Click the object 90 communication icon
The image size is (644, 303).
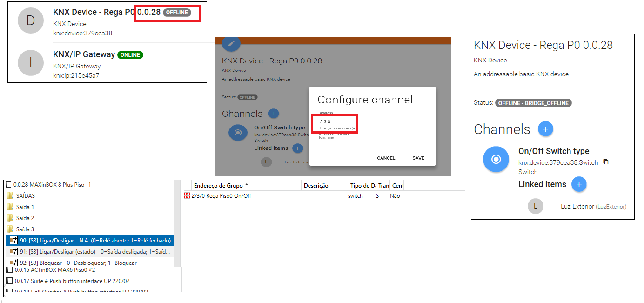click(x=14, y=240)
